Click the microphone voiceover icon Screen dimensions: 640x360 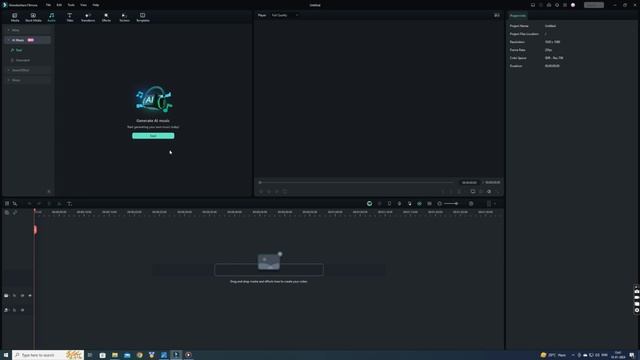399,203
